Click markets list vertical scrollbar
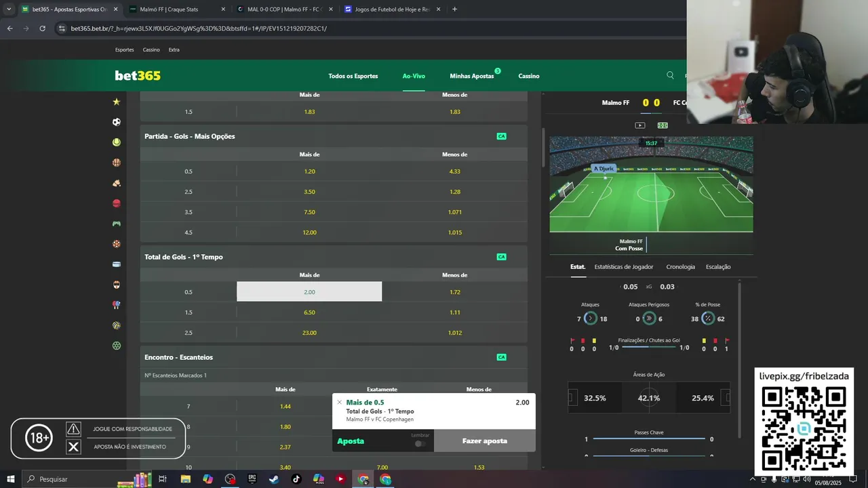This screenshot has width=868, height=488. pos(543,149)
